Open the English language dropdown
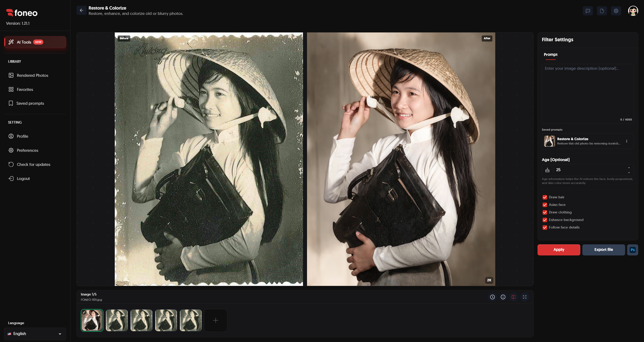The image size is (644, 342). tap(35, 334)
